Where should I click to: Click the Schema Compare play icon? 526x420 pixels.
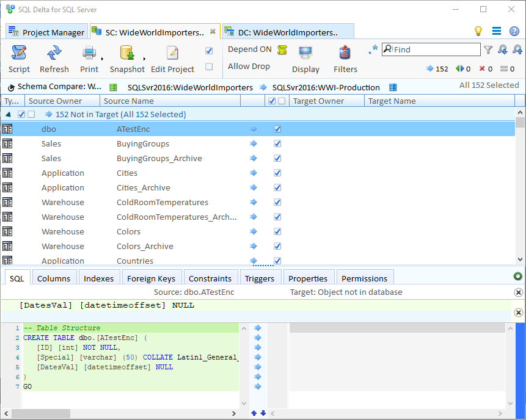click(11, 87)
